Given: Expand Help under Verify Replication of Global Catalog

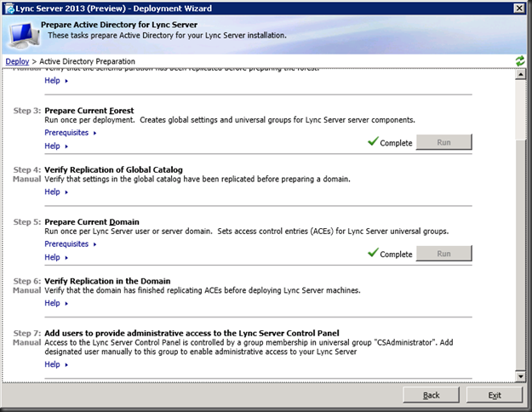Looking at the screenshot, I should 56,192.
